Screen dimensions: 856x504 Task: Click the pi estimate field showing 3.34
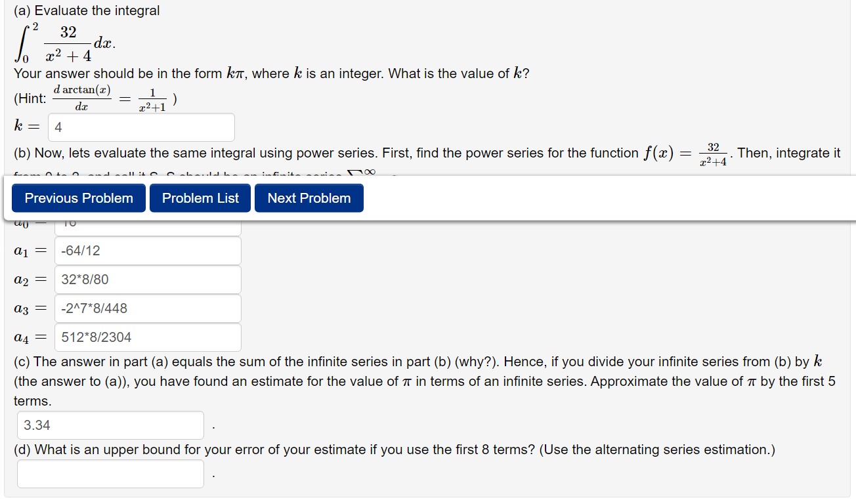point(110,425)
